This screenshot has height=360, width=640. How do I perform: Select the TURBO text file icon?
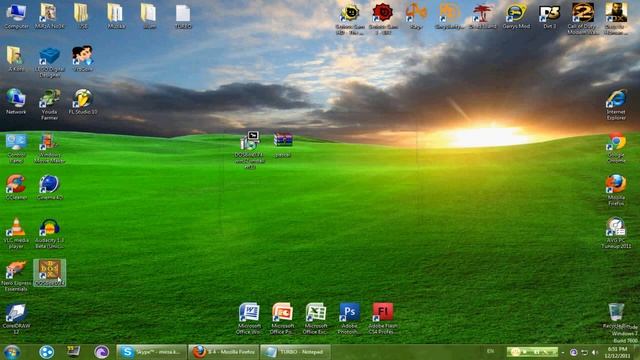(x=183, y=16)
